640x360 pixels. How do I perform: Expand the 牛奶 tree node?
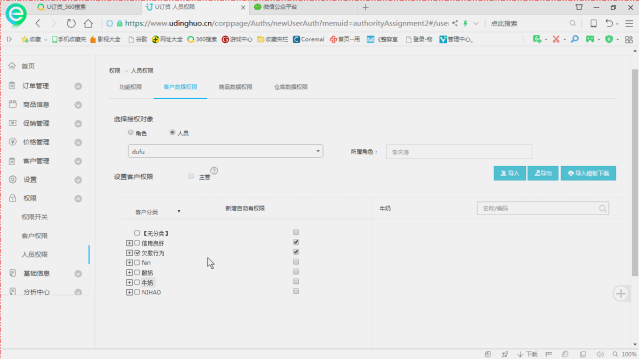tap(129, 282)
